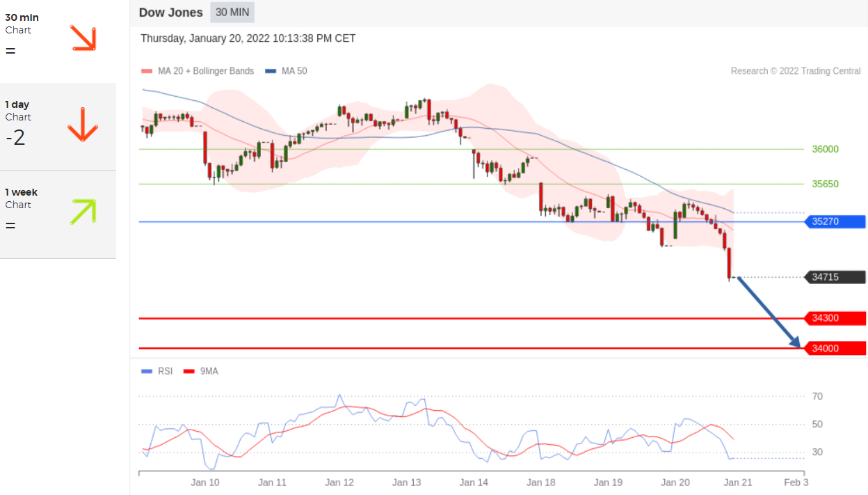Image resolution: width=868 pixels, height=495 pixels.
Task: Click the black 34715 last price label
Action: click(835, 277)
